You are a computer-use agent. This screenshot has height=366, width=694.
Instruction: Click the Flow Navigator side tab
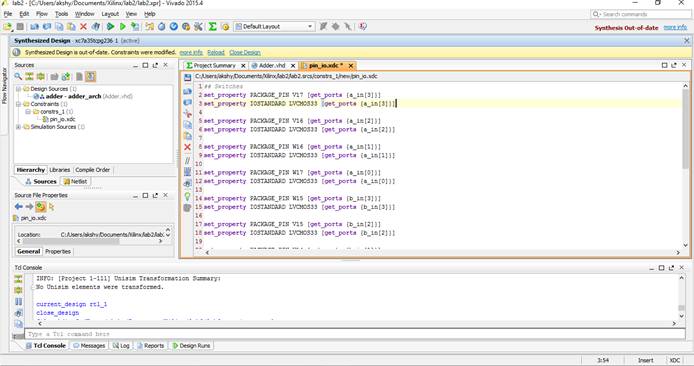tap(5, 86)
